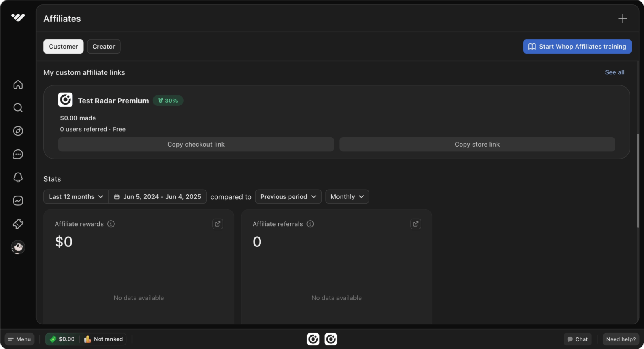
Task: Click the $0.00 balance indicator in bottom bar
Action: pyautogui.click(x=62, y=339)
